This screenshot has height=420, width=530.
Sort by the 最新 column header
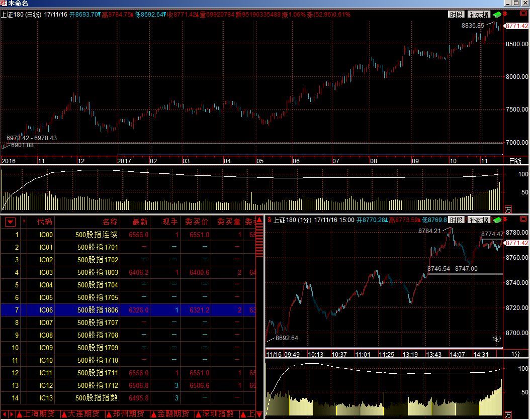[140, 222]
